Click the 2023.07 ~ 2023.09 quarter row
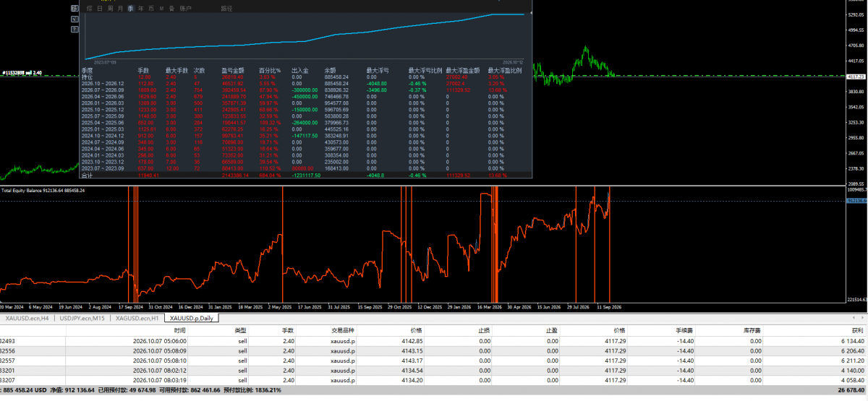The height and width of the screenshot is (401, 868). coord(305,169)
